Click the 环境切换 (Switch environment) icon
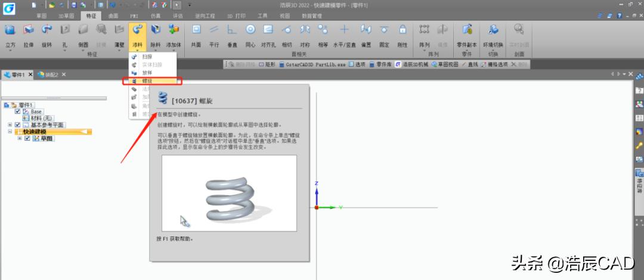 click(x=493, y=30)
